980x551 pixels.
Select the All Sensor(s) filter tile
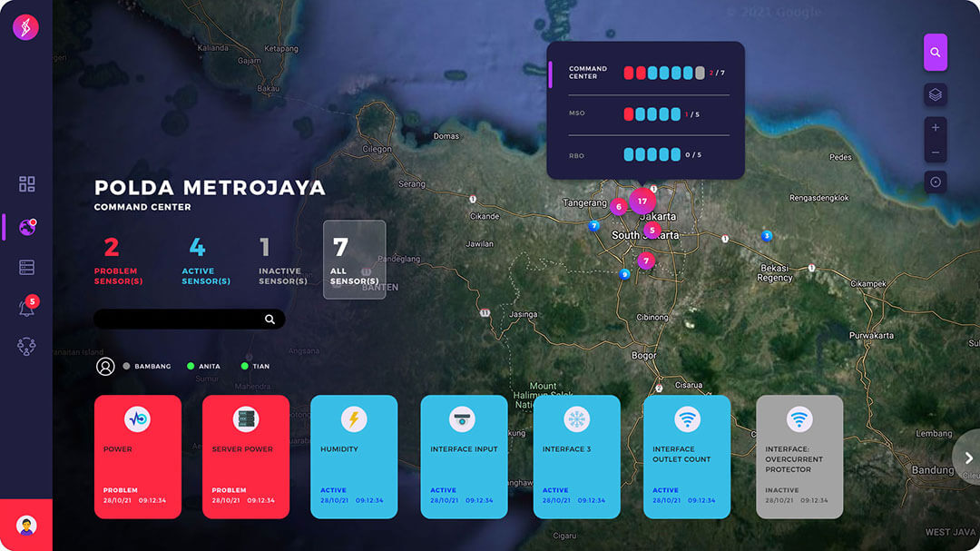(354, 260)
